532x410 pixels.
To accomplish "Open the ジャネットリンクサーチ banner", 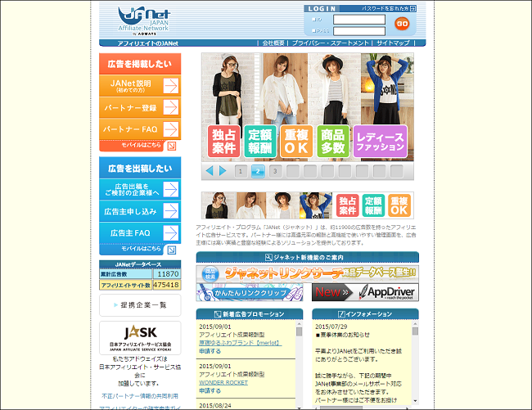I will tap(308, 273).
